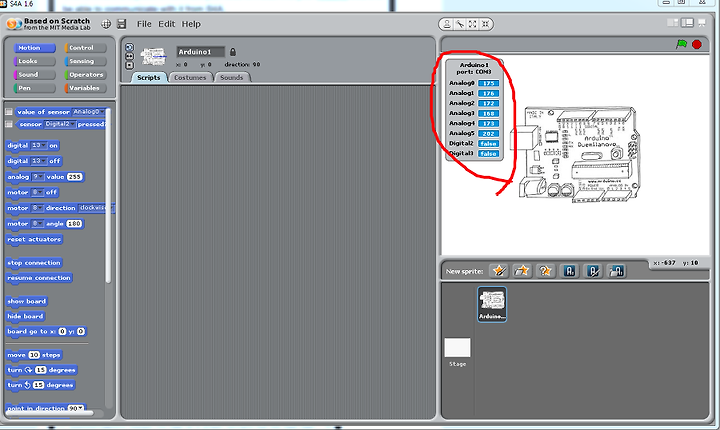Select the Pen block category
Image resolution: width=720 pixels, height=430 pixels.
point(34,88)
